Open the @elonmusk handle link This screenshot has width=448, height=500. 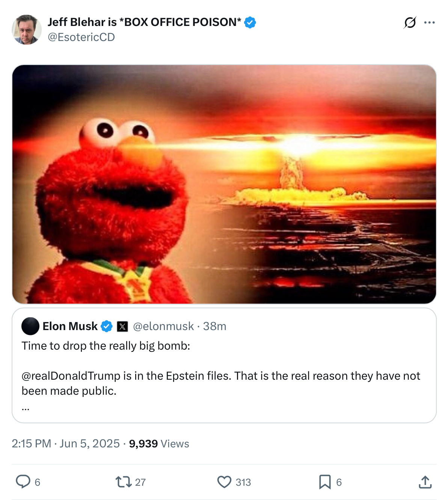(163, 326)
